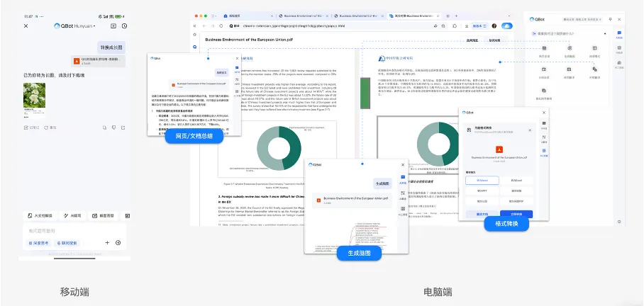Select the 网页/文档总结 feature label

tap(189, 137)
